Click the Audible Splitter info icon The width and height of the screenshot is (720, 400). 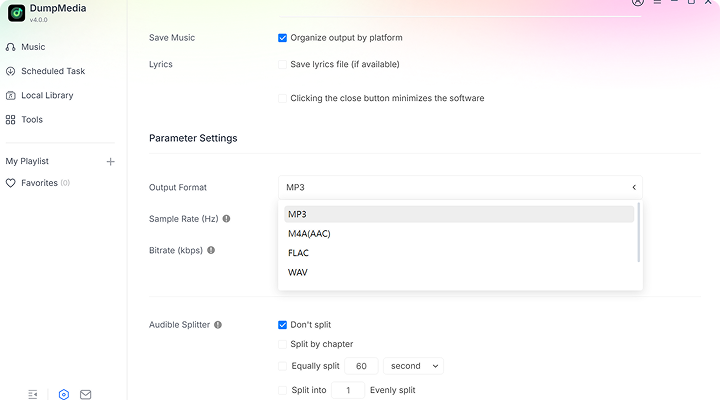click(x=218, y=325)
